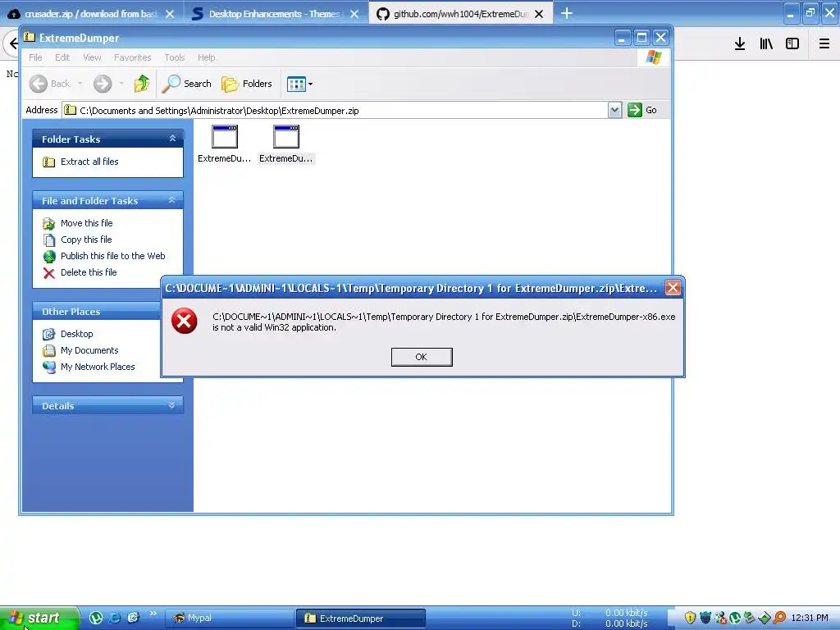Maximize the ExtremeDumper Explorer window

(641, 38)
